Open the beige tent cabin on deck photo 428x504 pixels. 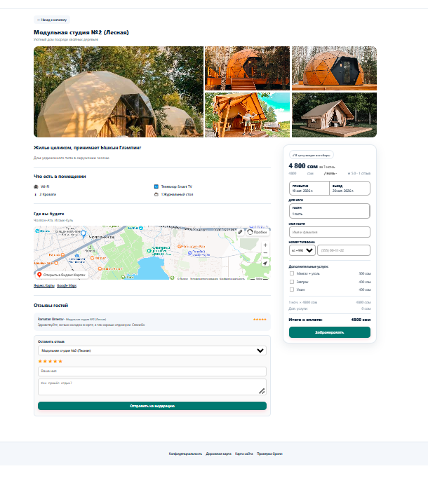click(334, 115)
